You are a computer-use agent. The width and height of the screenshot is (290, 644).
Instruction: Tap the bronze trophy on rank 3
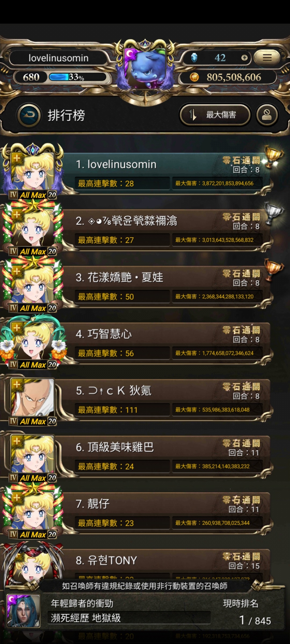[273, 269]
